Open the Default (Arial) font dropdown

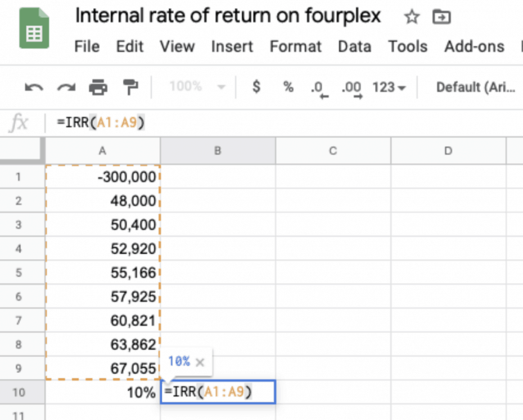pos(476,87)
